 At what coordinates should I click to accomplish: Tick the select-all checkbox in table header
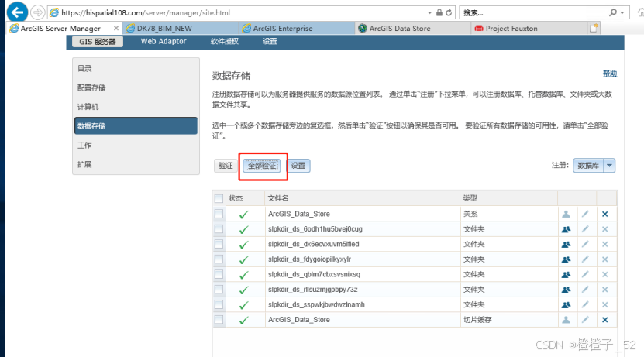[219, 198]
